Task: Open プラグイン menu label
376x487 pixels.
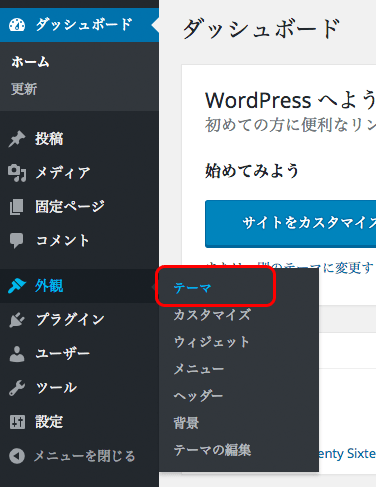Action: pos(70,320)
